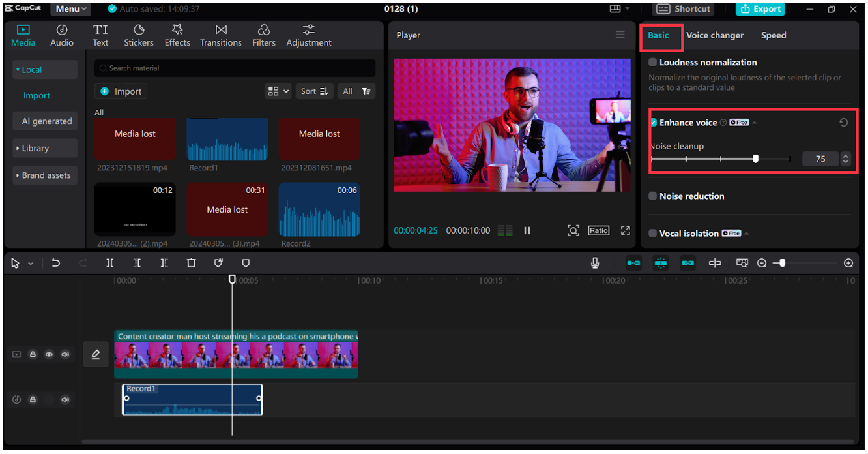This screenshot has width=868, height=454.
Task: Click the player zoom-to-fit icon
Action: click(573, 230)
